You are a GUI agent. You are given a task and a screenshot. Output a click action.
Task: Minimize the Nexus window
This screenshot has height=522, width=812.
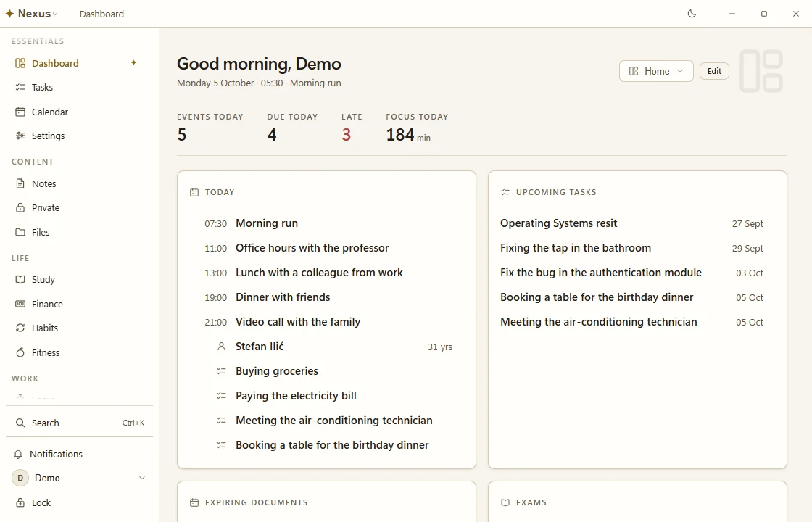pyautogui.click(x=732, y=14)
